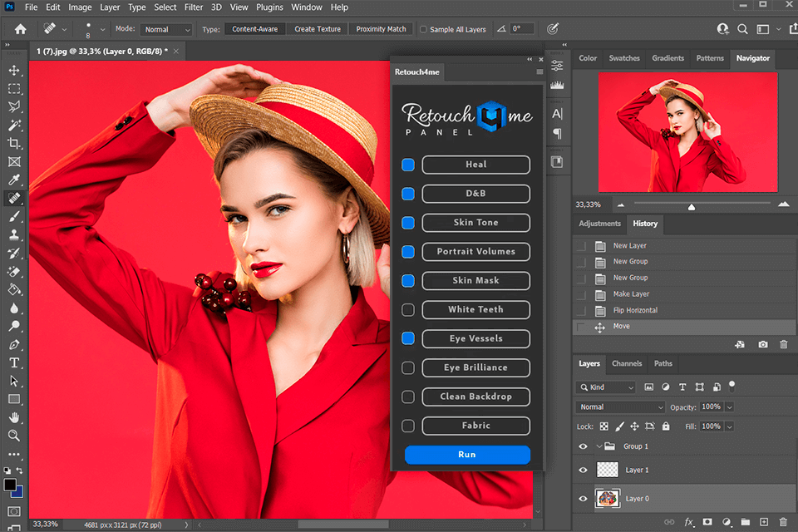This screenshot has width=798, height=532.
Task: Open the layer blend mode dropdown
Action: point(620,407)
